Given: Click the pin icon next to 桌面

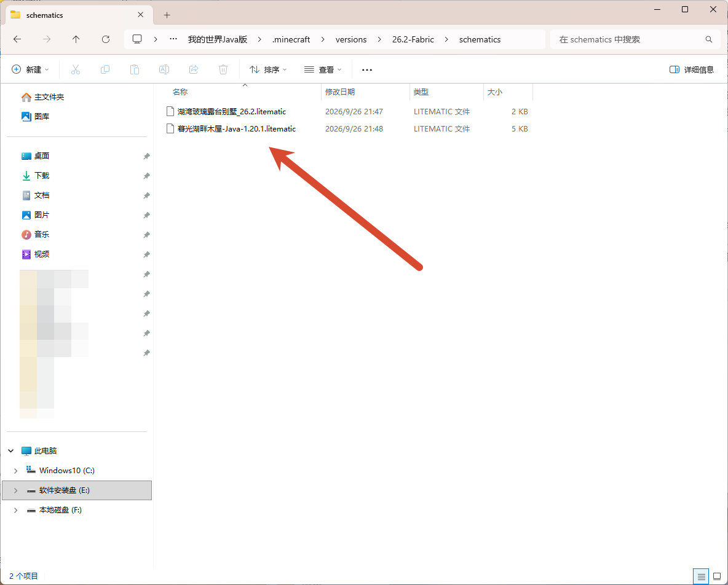Looking at the screenshot, I should [x=147, y=156].
